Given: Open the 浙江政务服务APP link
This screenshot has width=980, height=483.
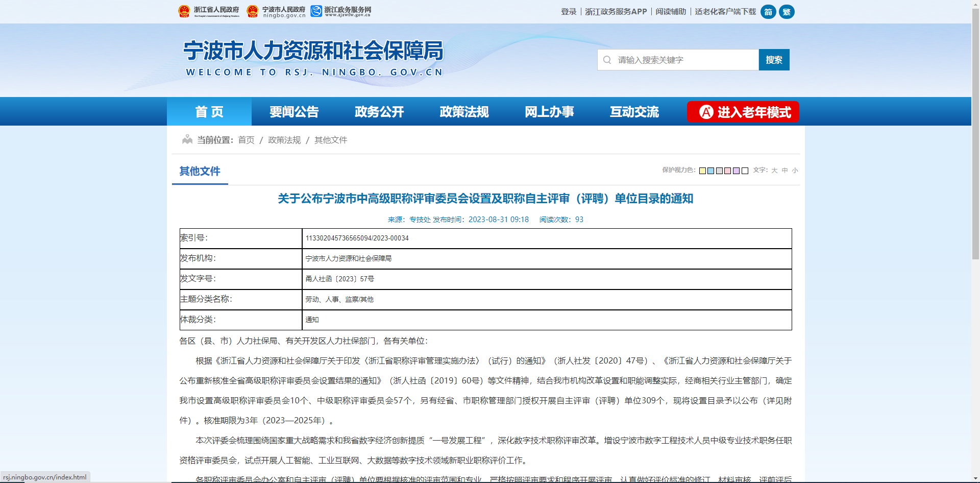Looking at the screenshot, I should click(616, 12).
